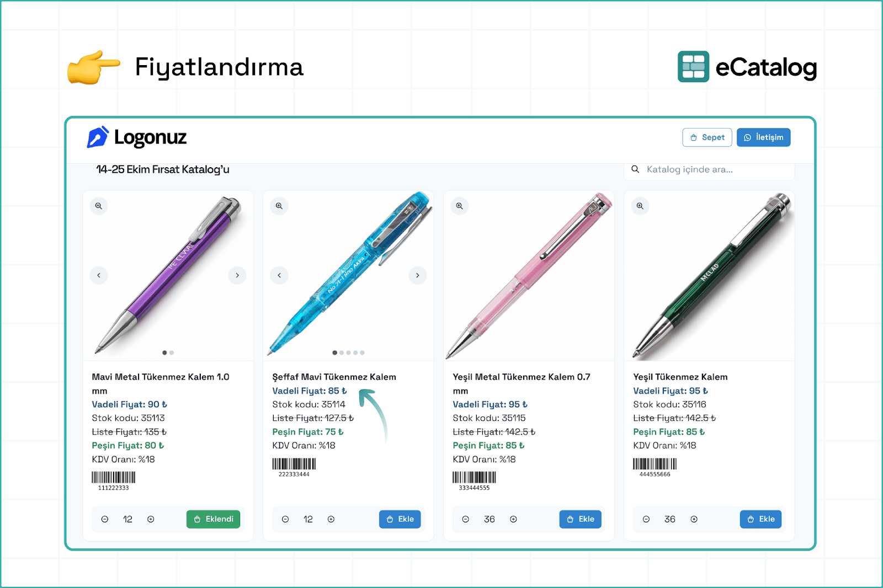The image size is (883, 588).
Task: Click the minus icon on the Yeşil Metal Kalem 0.7 card
Action: pyautogui.click(x=466, y=519)
